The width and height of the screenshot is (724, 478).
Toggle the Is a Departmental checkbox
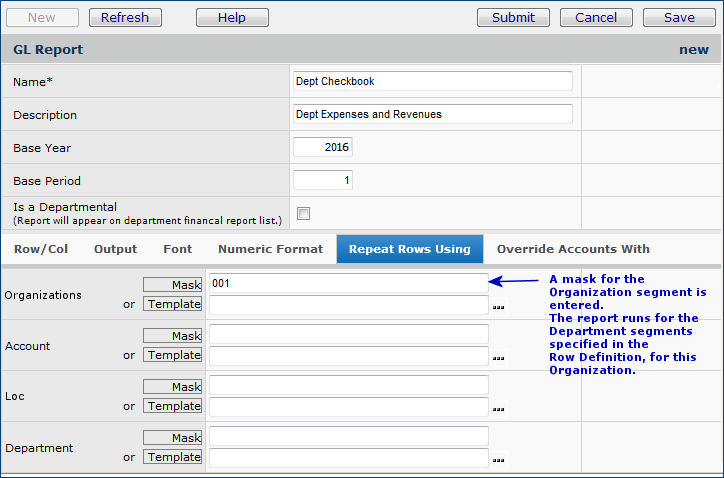click(x=303, y=213)
